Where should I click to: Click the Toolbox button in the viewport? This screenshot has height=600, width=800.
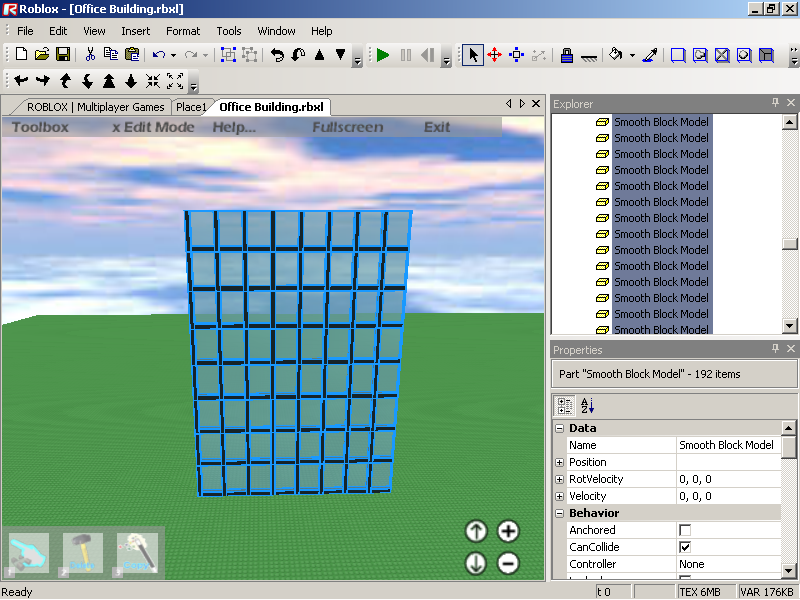pyautogui.click(x=40, y=127)
